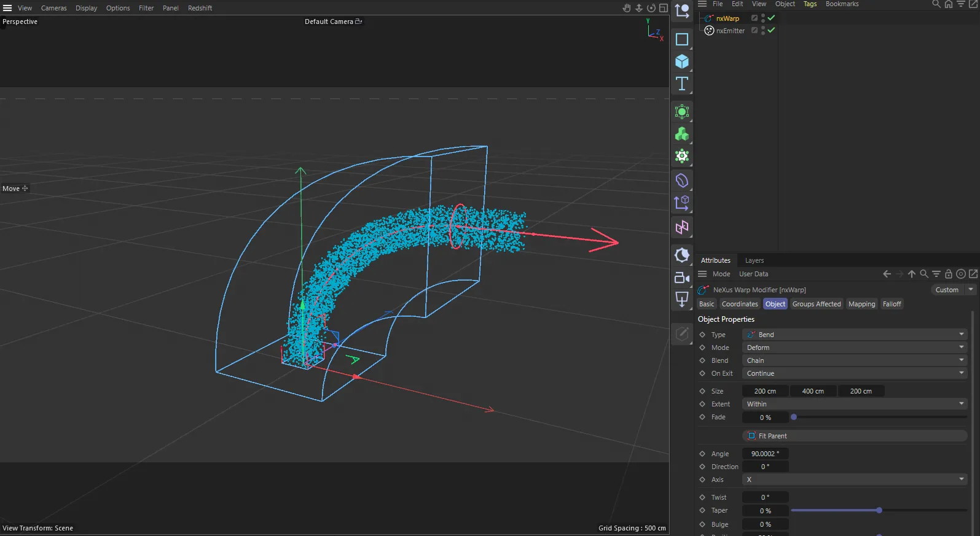980x536 pixels.
Task: Click the back arrow in Attributes panel
Action: click(887, 274)
